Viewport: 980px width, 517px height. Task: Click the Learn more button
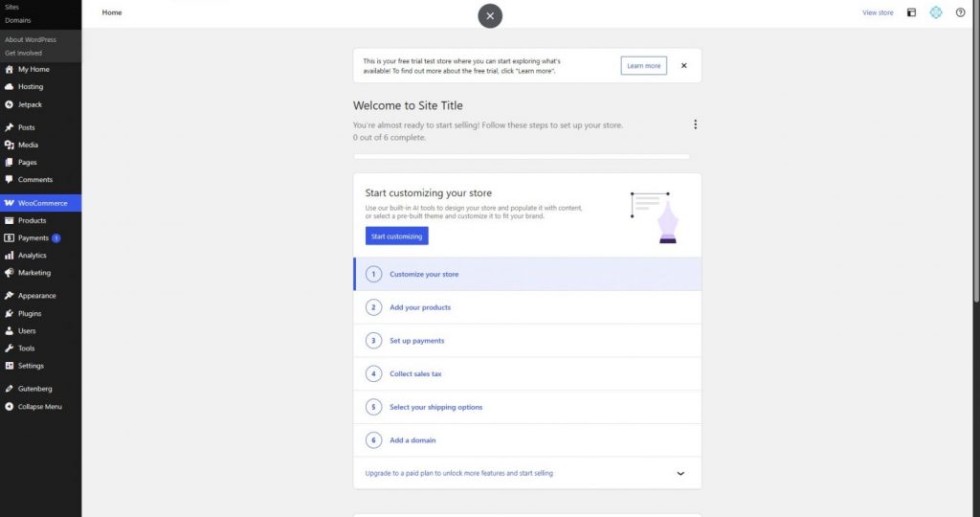(x=643, y=66)
